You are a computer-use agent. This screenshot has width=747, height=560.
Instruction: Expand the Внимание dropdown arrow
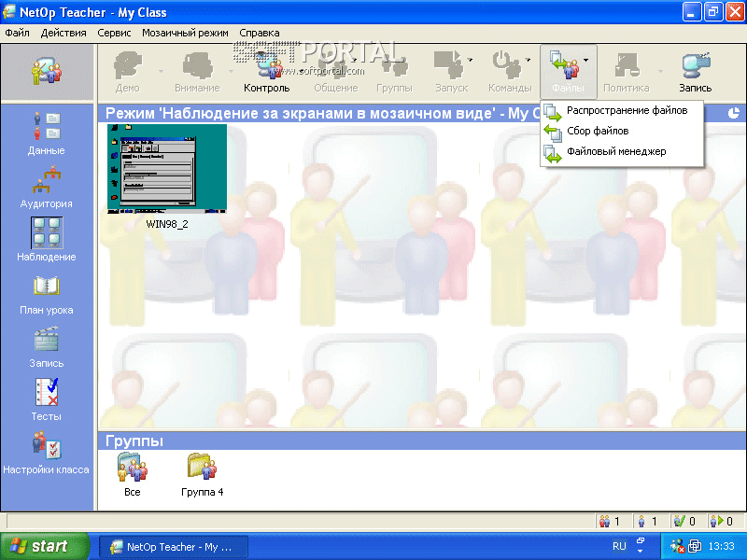click(231, 72)
